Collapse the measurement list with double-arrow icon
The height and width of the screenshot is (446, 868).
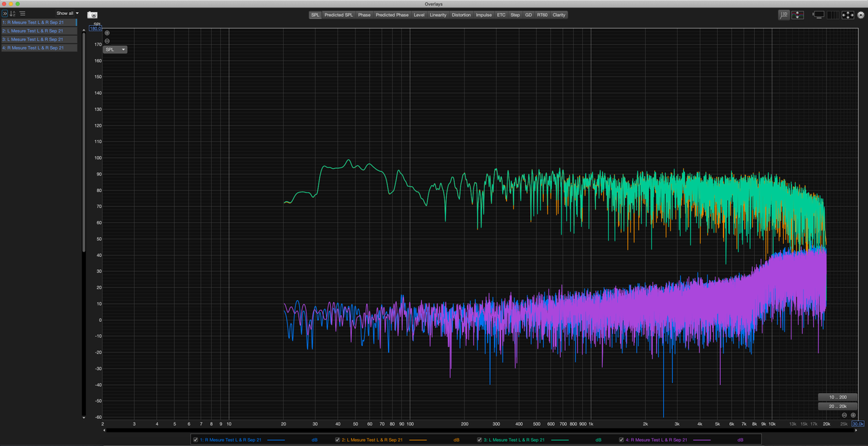(5, 14)
